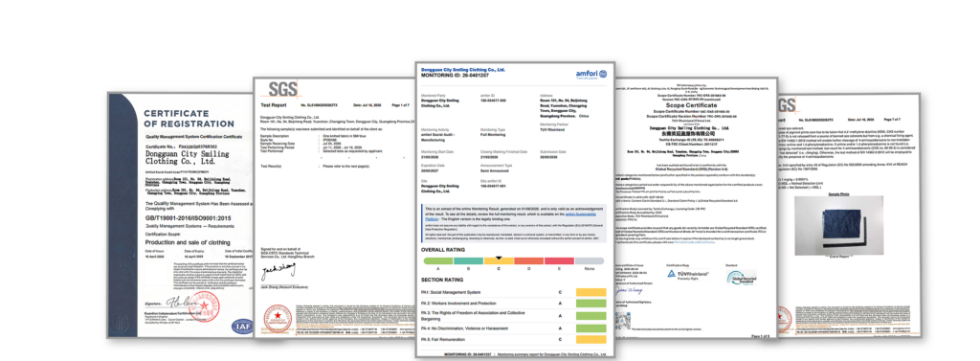Click the SGS logo on the Test Report
Viewport: 980px width, 361px height.
tap(283, 89)
